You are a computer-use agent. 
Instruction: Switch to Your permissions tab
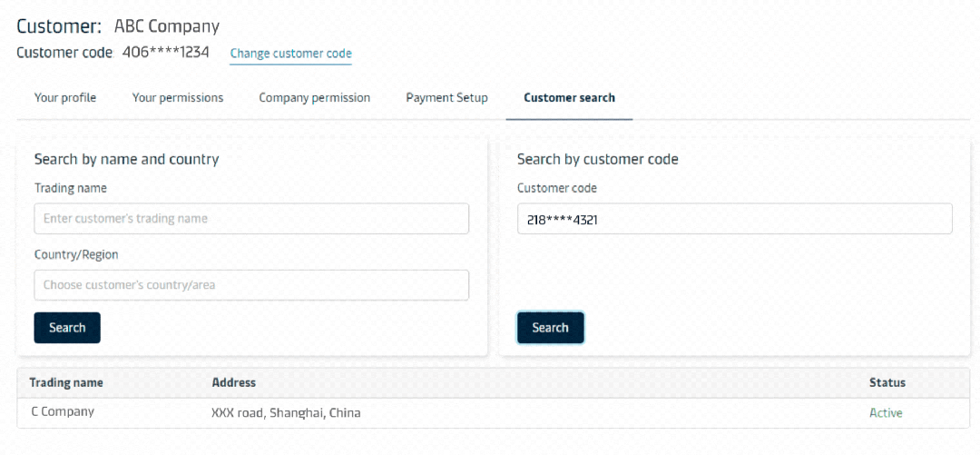pos(178,98)
